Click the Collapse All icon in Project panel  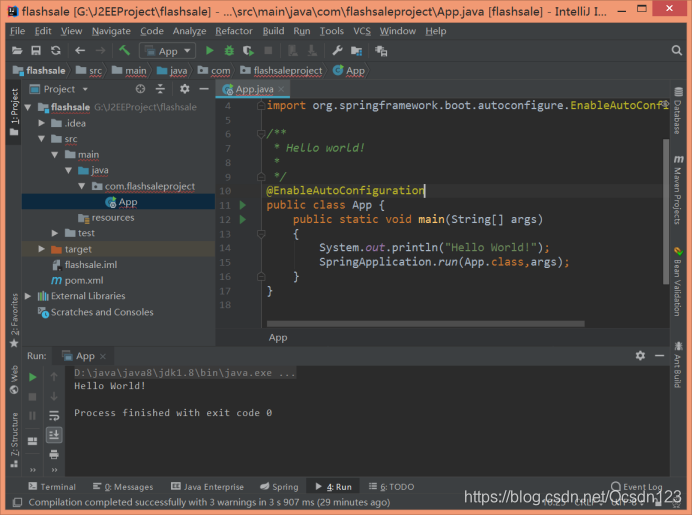160,89
